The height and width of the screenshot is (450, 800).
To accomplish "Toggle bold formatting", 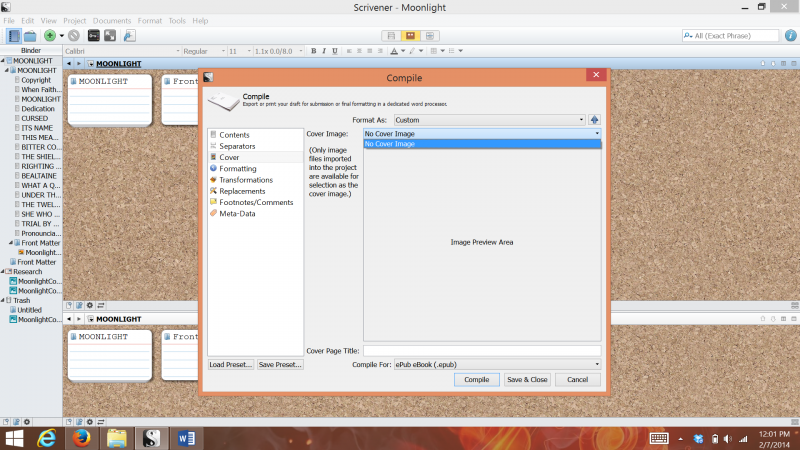I will 313,51.
